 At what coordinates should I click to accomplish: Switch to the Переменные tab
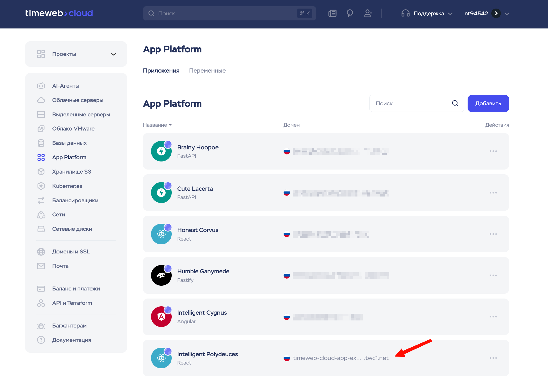[x=207, y=71]
